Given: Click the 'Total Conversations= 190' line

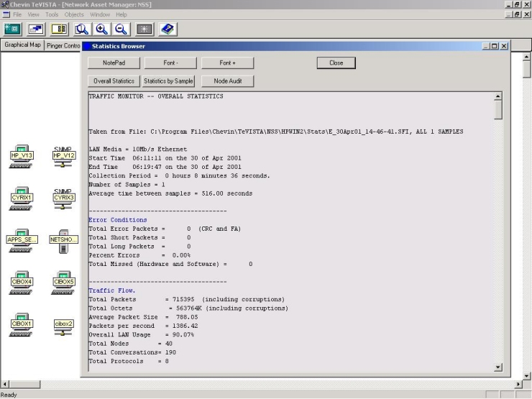Looking at the screenshot, I should pos(132,352).
